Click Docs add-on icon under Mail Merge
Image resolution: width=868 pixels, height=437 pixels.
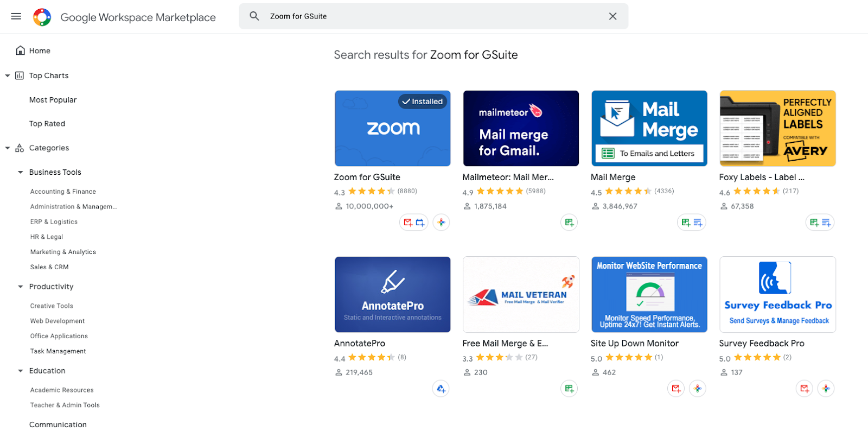tap(698, 223)
